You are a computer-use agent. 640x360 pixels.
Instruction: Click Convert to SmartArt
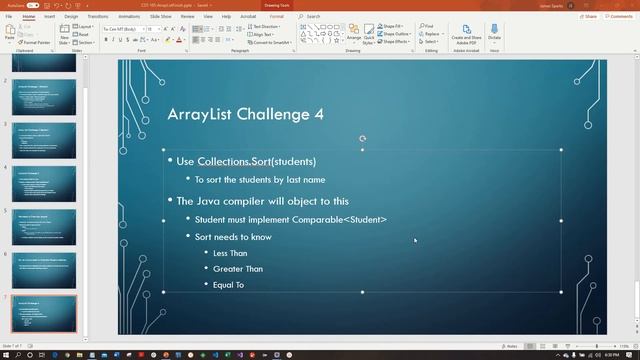coord(269,42)
